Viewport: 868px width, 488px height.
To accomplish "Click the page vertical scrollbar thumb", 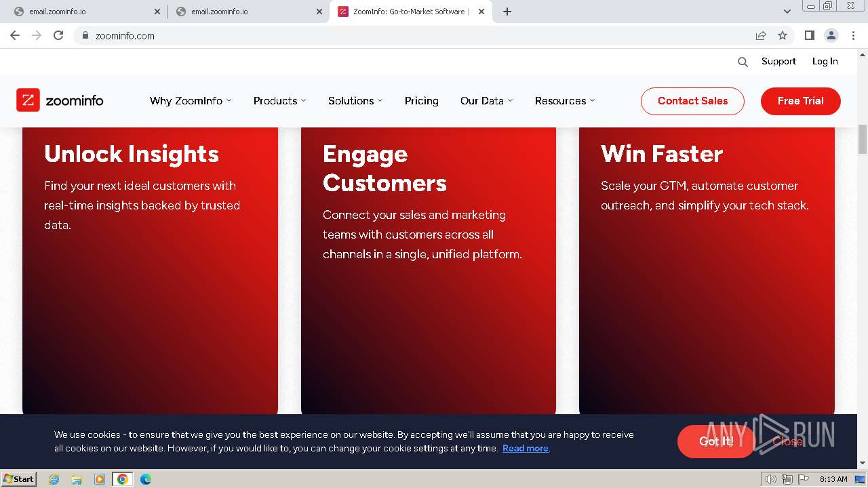I will point(863,139).
